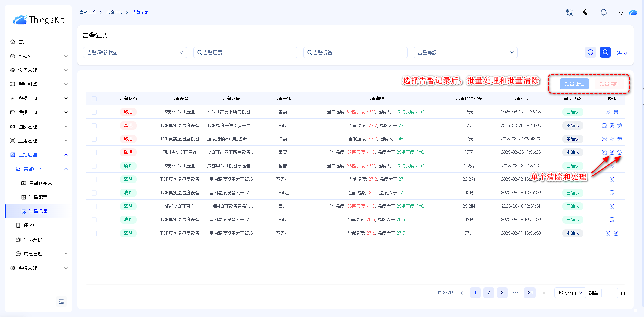The height and width of the screenshot is (317, 644).
Task: Click the refresh icon beside search
Action: pos(590,52)
